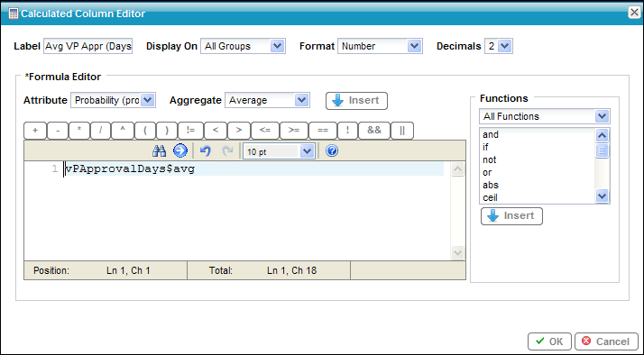Insert the multiply asterisk operator
Image resolution: width=644 pixels, height=355 pixels.
tap(79, 131)
